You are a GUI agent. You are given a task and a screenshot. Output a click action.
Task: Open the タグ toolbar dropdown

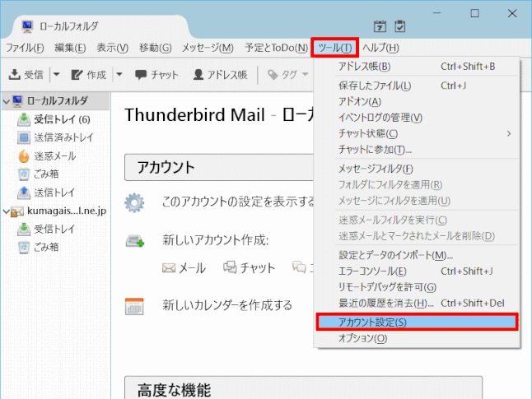[287, 75]
